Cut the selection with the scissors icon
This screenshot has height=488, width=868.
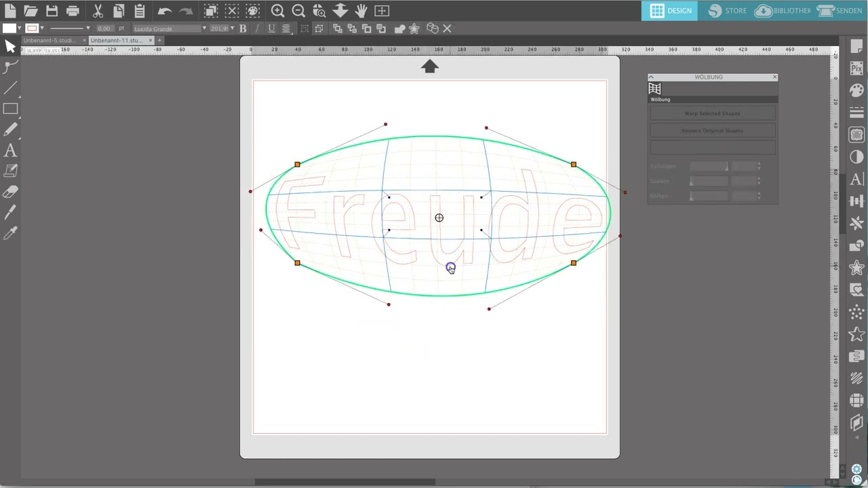tap(98, 11)
